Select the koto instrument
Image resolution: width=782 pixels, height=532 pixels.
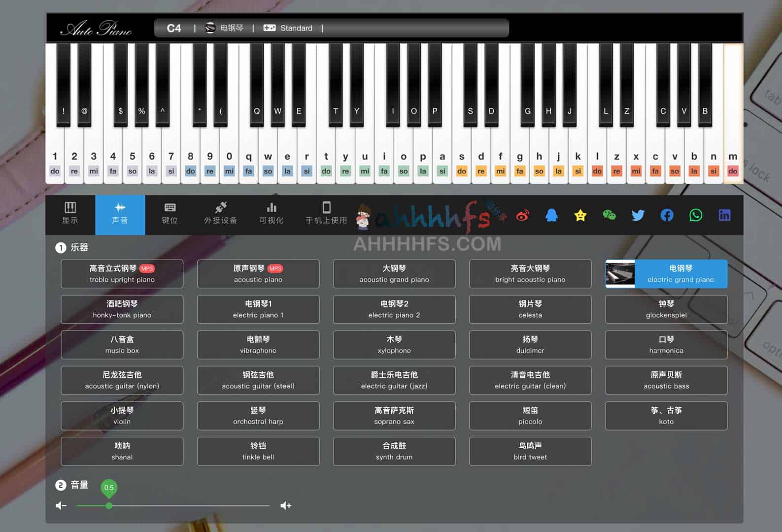[666, 416]
